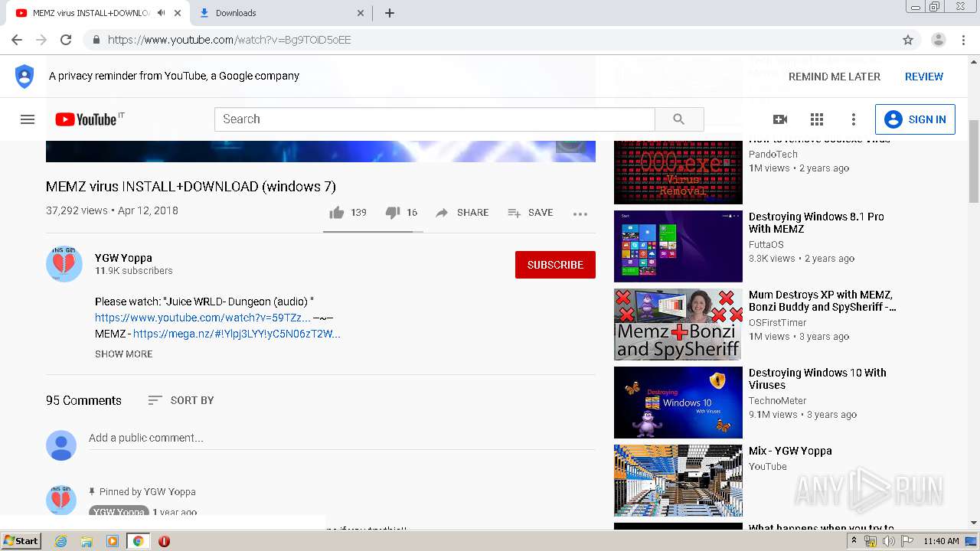
Task: Open Chrome three-dot menu
Action: (964, 40)
